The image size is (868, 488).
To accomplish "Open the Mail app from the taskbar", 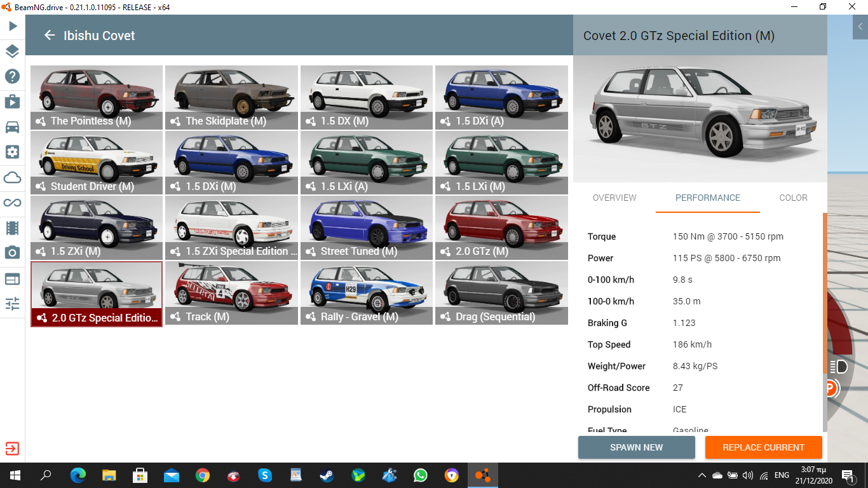I will [172, 475].
